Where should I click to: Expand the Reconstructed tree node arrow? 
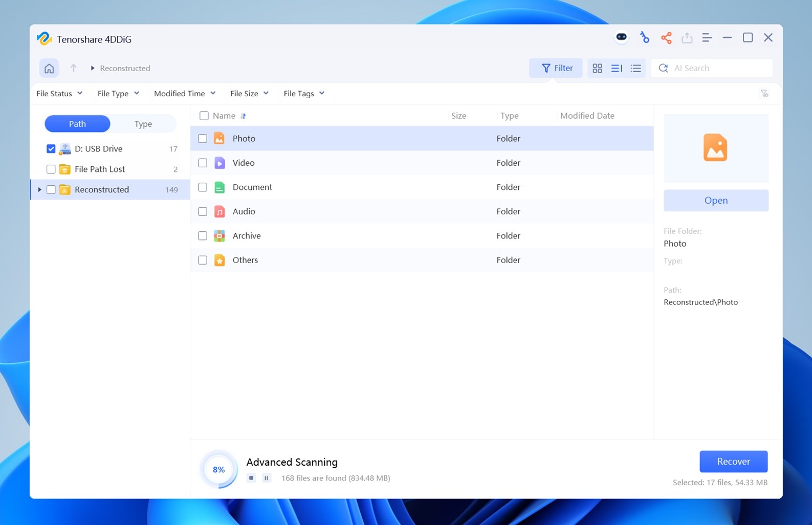(x=40, y=190)
